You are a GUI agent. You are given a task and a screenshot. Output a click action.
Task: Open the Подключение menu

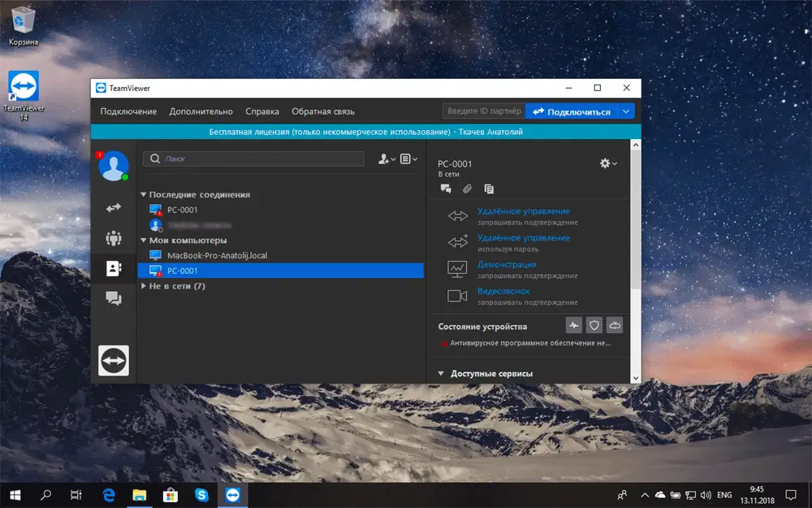coord(128,111)
